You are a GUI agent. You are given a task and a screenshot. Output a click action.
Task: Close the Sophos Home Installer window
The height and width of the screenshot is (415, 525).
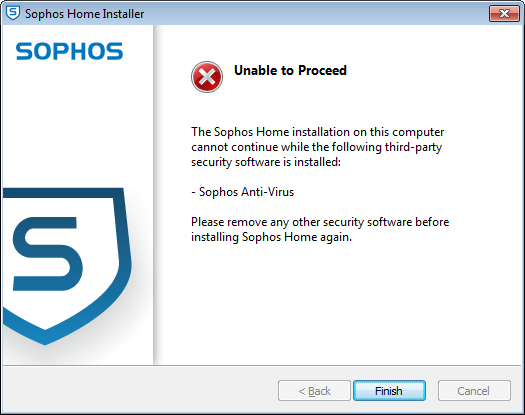click(x=504, y=13)
